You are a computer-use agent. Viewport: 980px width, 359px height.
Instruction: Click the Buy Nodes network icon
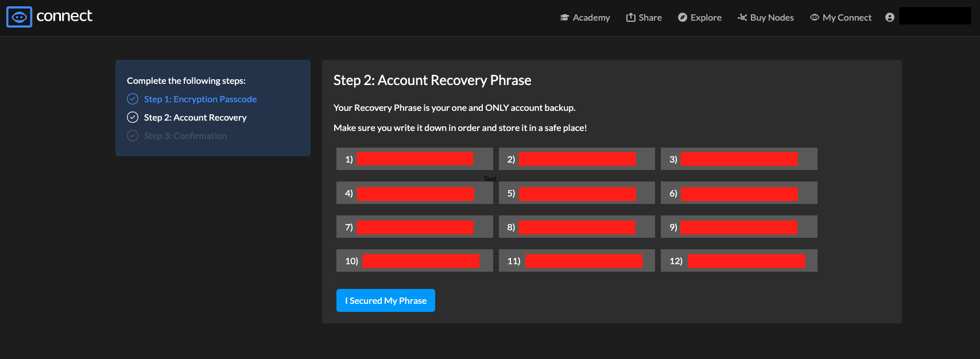click(742, 17)
